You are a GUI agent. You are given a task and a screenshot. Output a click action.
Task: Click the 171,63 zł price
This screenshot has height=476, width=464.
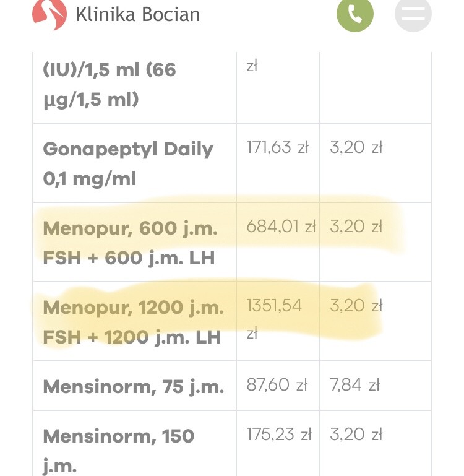point(277,147)
